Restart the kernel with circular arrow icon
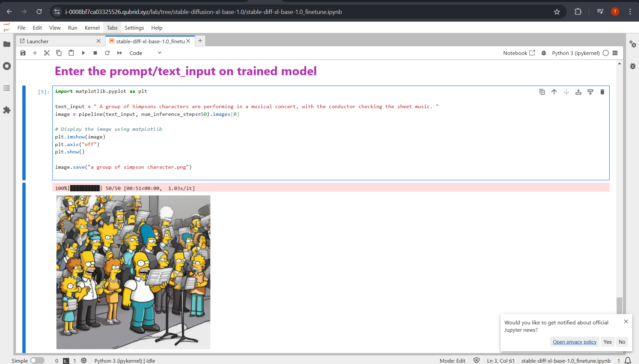 point(107,53)
